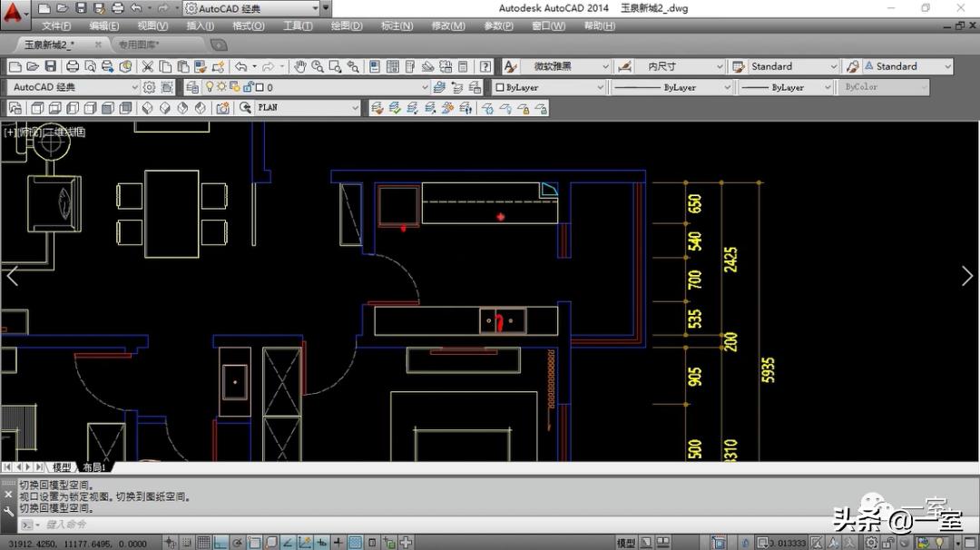Click the workspace settings gear icon
980x550 pixels.
pos(150,87)
